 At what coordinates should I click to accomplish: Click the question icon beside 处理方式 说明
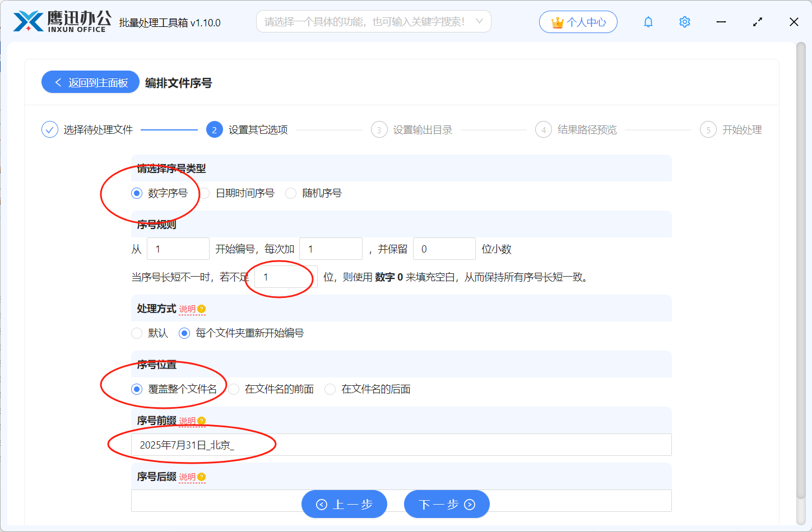[x=202, y=309]
